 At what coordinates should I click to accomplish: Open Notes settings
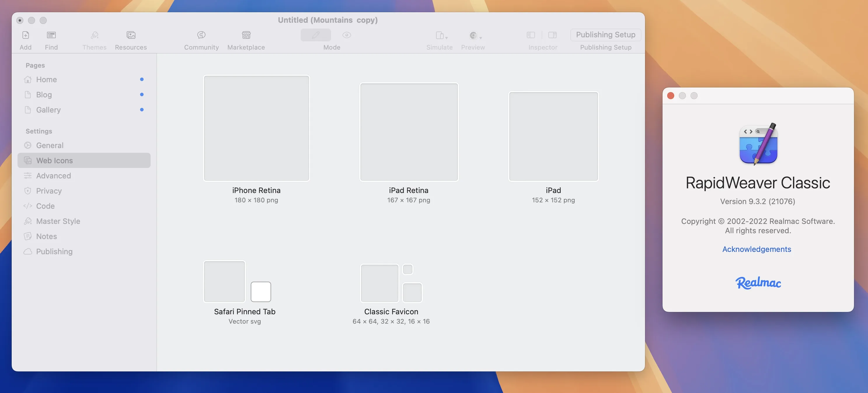point(84,236)
